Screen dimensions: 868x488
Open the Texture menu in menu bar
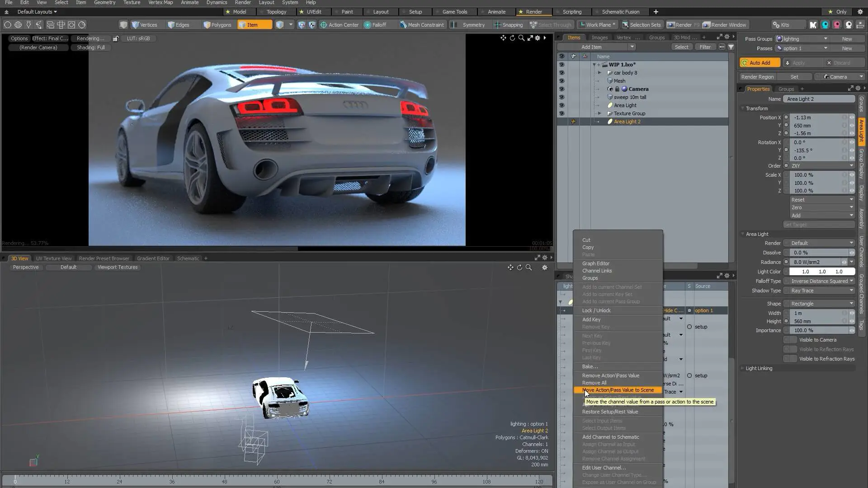click(132, 3)
